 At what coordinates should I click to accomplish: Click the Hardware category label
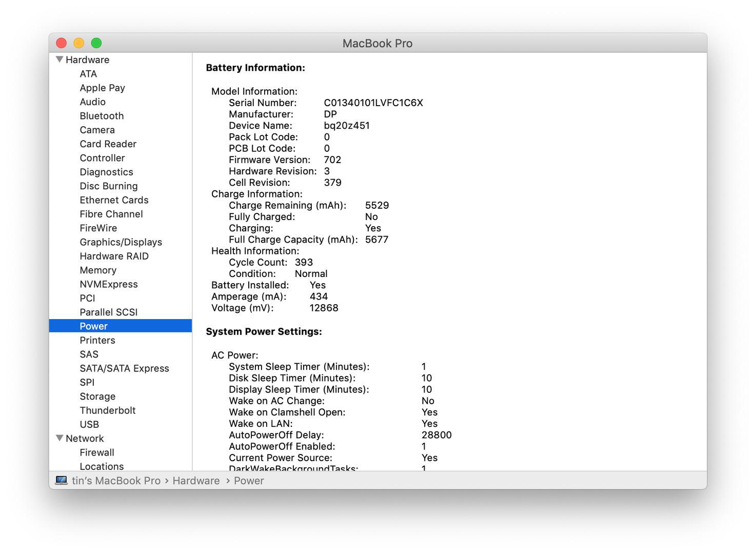click(x=87, y=60)
